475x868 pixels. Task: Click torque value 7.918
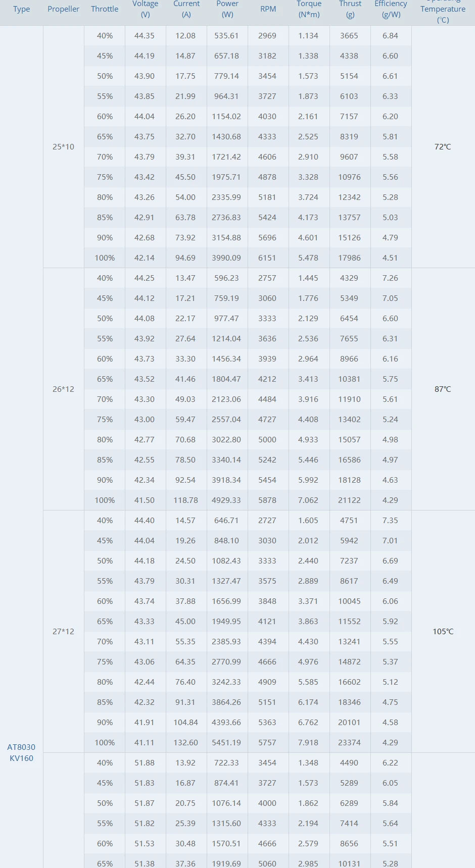pos(308,743)
